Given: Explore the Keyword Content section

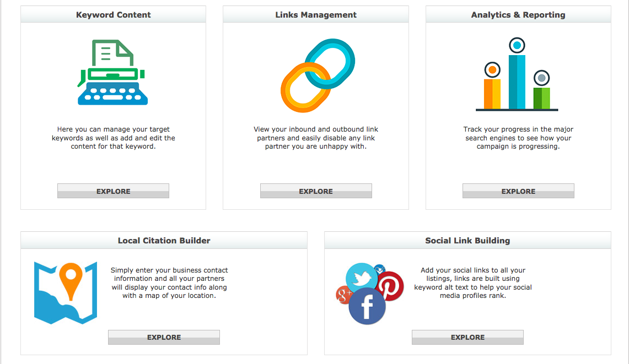Looking at the screenshot, I should tap(113, 191).
